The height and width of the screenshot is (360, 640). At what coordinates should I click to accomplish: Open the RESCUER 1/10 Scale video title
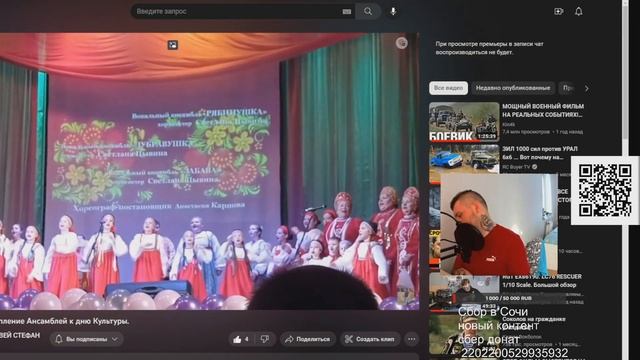542,281
